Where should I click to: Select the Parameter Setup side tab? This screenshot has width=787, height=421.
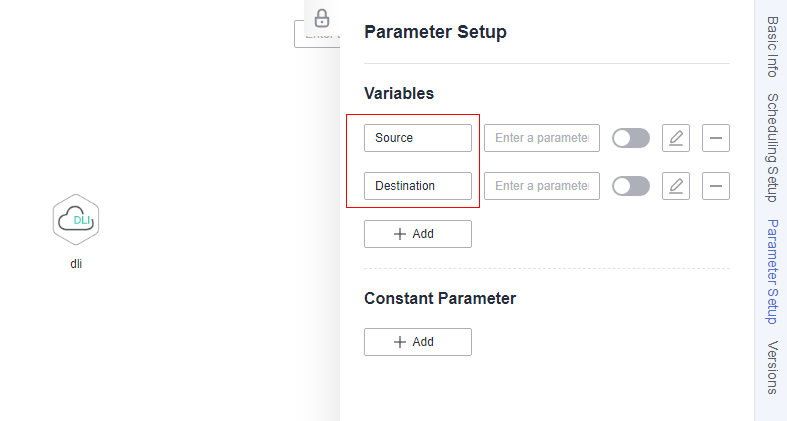772,271
